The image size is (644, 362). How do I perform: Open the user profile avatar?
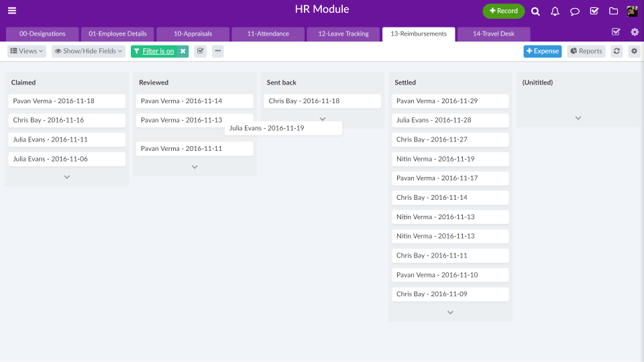(x=632, y=11)
